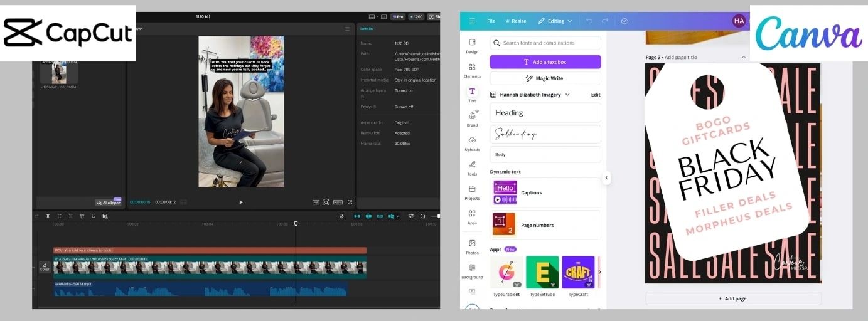The image size is (868, 321).
Task: Open the TypeGradient app
Action: [506, 272]
